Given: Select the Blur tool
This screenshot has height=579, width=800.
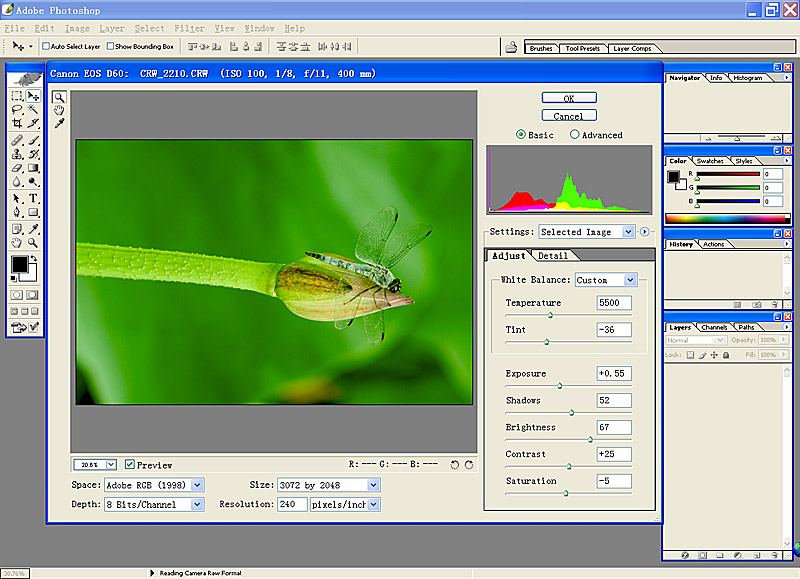Looking at the screenshot, I should point(17,182).
